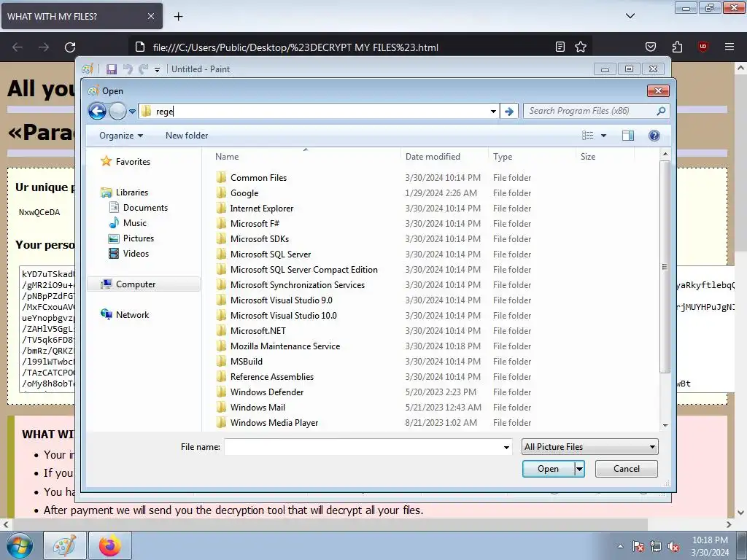747x560 pixels.
Task: Click the Change your view icon
Action: pyautogui.click(x=588, y=136)
